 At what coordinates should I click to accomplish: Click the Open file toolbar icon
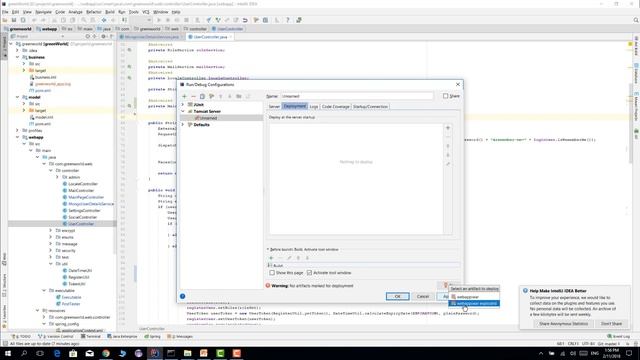(x=5, y=20)
